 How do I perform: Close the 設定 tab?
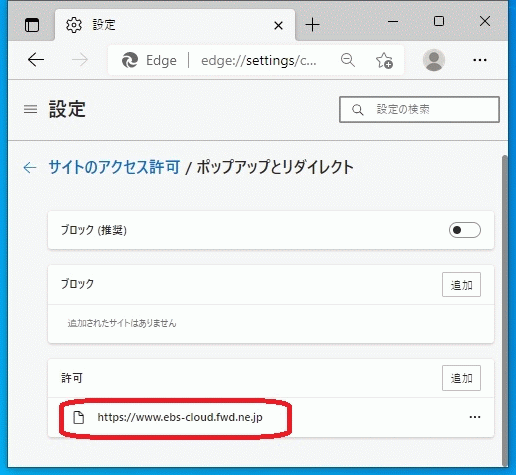(x=278, y=25)
